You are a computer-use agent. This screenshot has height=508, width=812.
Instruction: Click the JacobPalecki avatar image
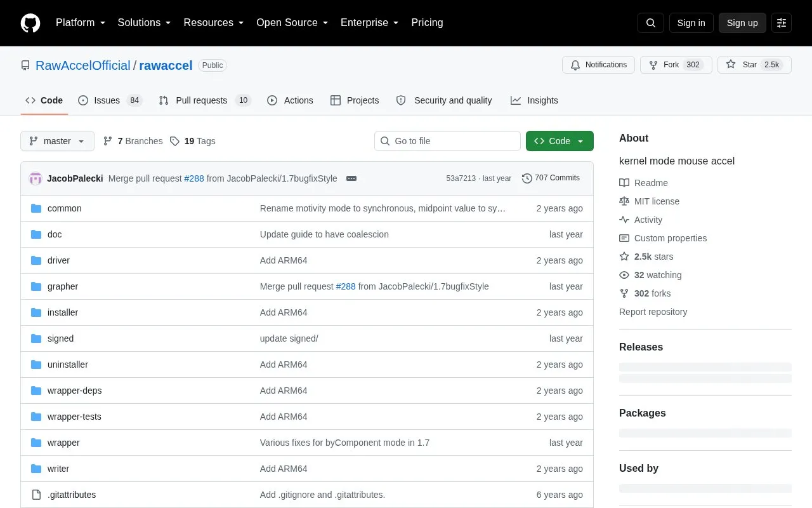coord(36,178)
